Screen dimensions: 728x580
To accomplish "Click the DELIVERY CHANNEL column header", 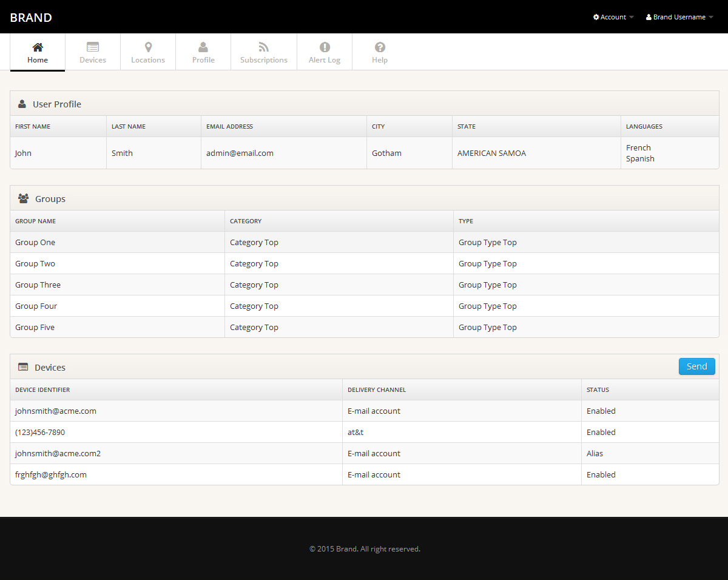I will tap(377, 389).
